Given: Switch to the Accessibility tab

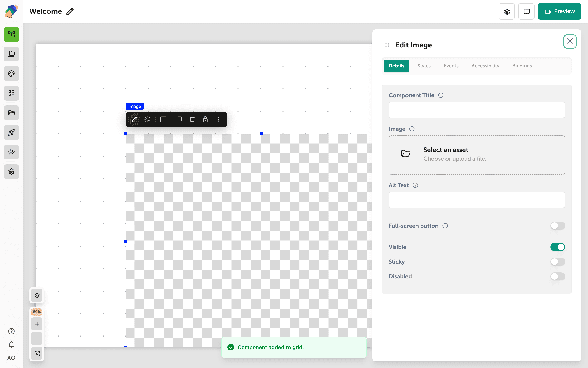Looking at the screenshot, I should tap(485, 66).
